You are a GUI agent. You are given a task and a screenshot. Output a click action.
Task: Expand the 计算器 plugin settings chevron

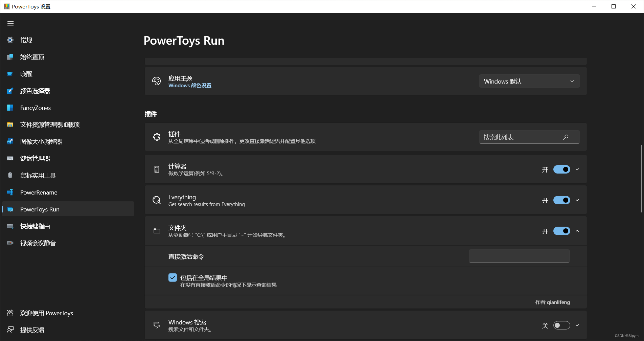point(577,169)
